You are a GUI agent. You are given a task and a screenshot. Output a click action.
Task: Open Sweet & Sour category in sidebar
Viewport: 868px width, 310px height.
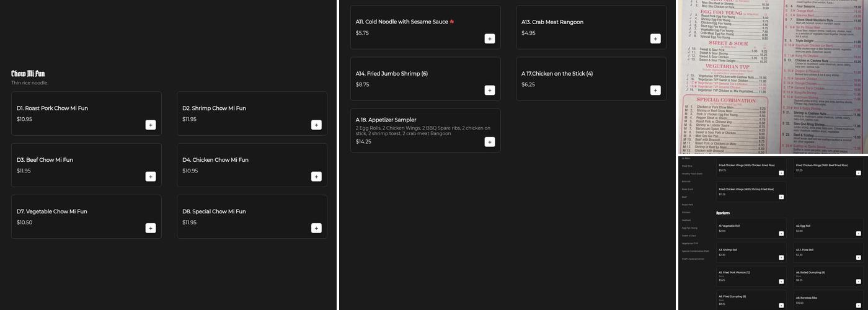(689, 236)
